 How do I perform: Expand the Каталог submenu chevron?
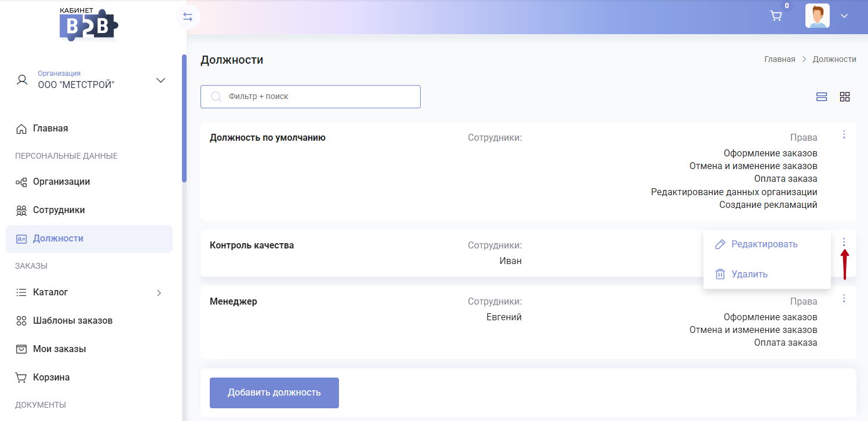[x=159, y=293]
